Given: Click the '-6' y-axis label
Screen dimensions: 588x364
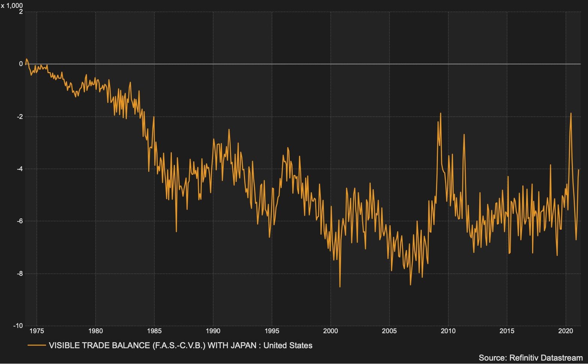Looking at the screenshot, I should (x=19, y=221).
